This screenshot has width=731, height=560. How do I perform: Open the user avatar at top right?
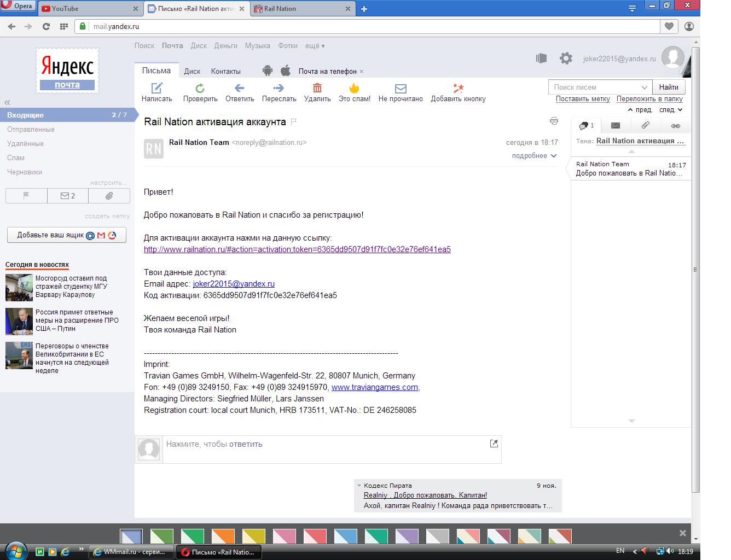(x=673, y=58)
